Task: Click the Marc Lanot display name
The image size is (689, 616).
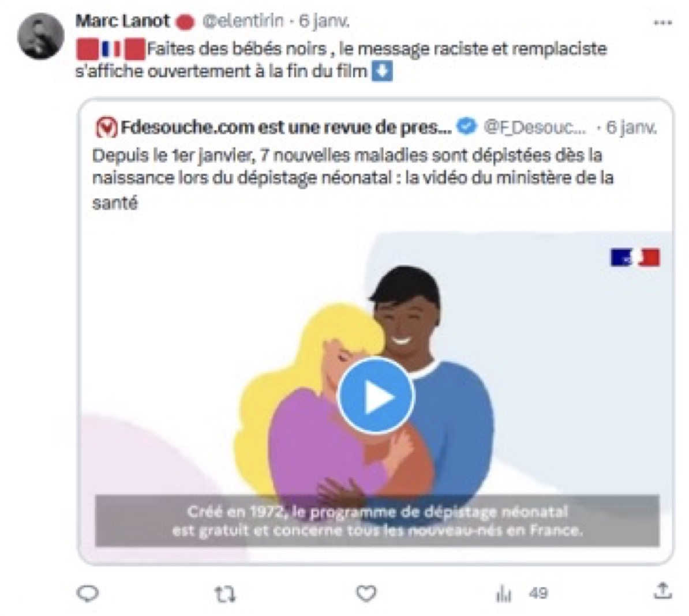Action: point(122,21)
